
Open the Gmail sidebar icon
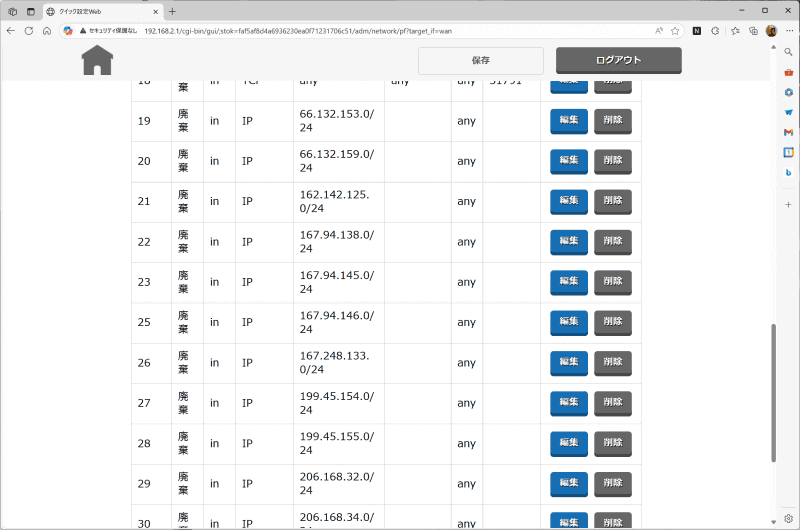[788, 132]
